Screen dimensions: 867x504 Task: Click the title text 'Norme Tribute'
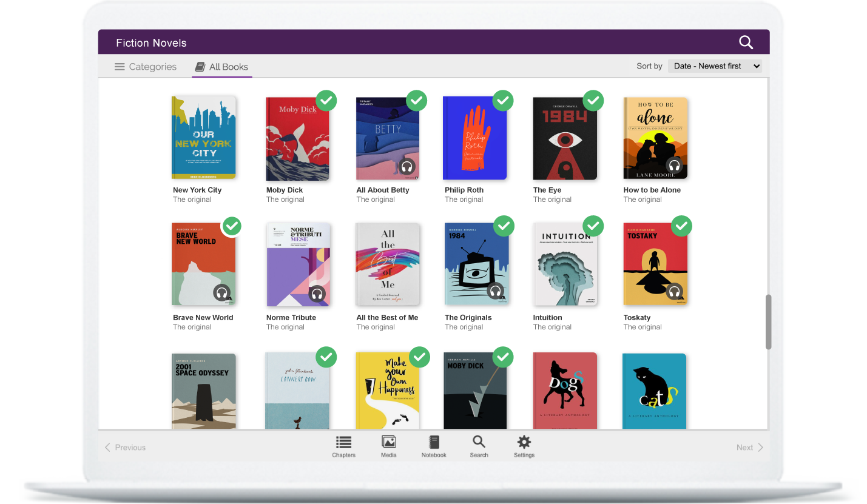click(x=291, y=317)
